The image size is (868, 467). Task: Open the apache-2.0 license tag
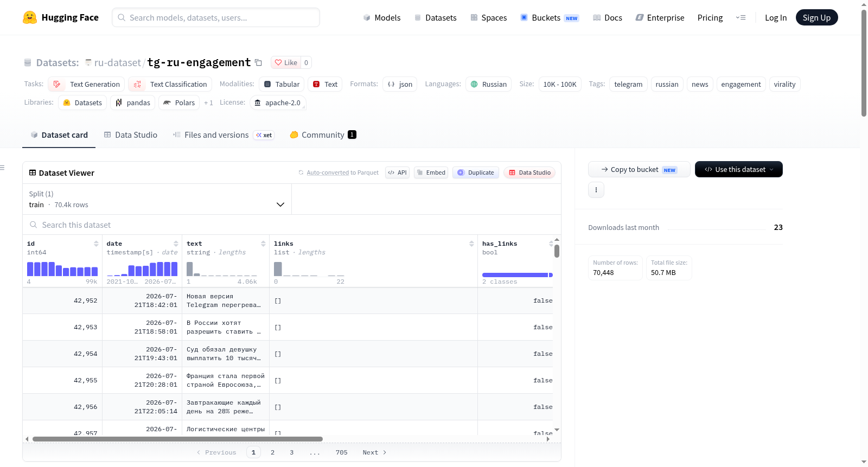pos(278,103)
